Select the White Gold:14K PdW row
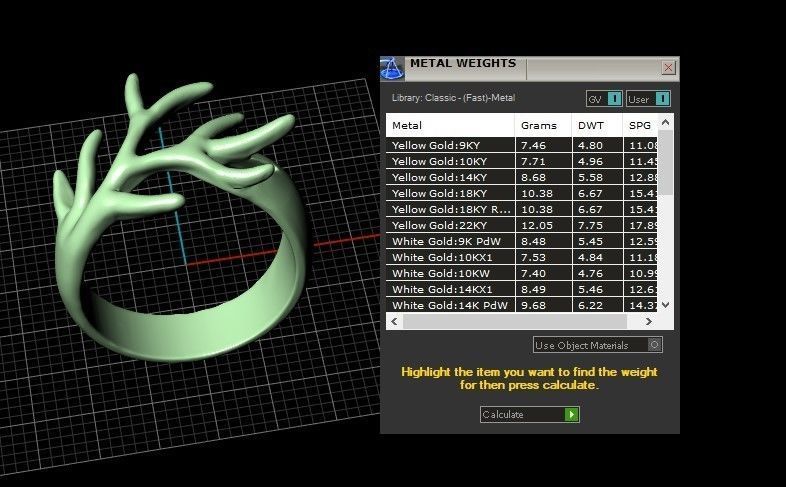 [521, 305]
